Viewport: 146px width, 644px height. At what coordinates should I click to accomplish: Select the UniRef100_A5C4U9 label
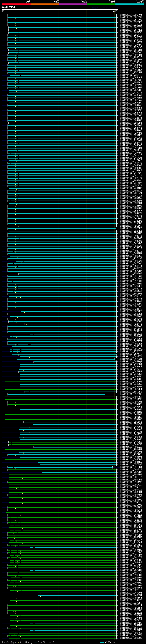click(x=131, y=72)
